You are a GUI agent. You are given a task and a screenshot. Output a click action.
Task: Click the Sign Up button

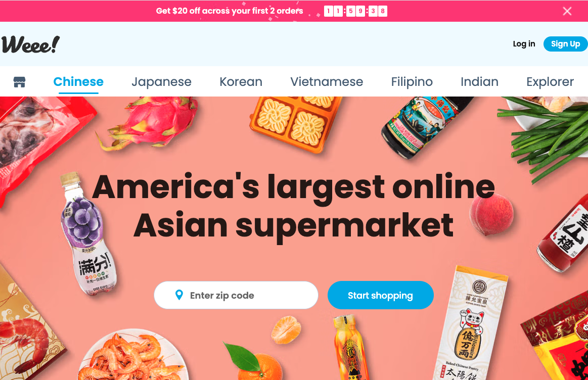click(565, 44)
